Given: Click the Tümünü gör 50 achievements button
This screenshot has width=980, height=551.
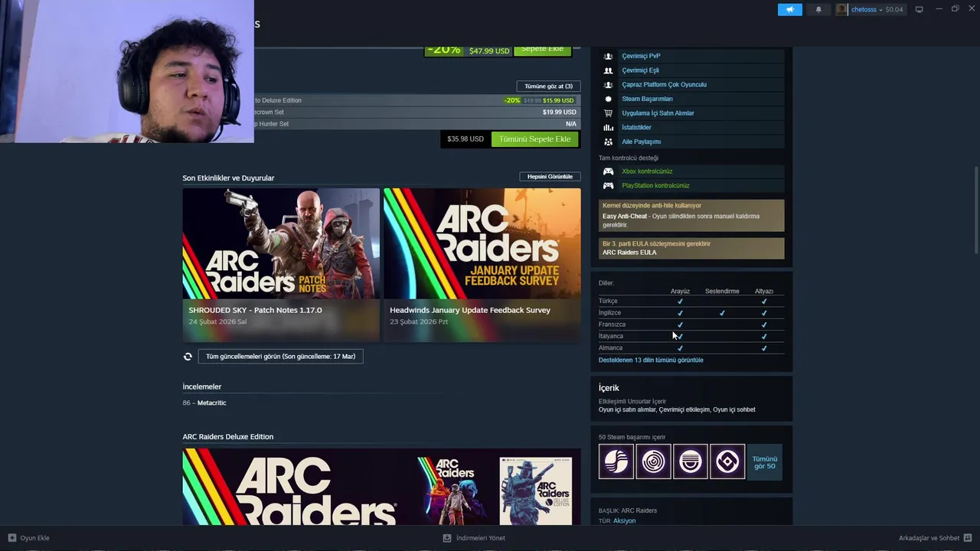Looking at the screenshot, I should tap(764, 462).
